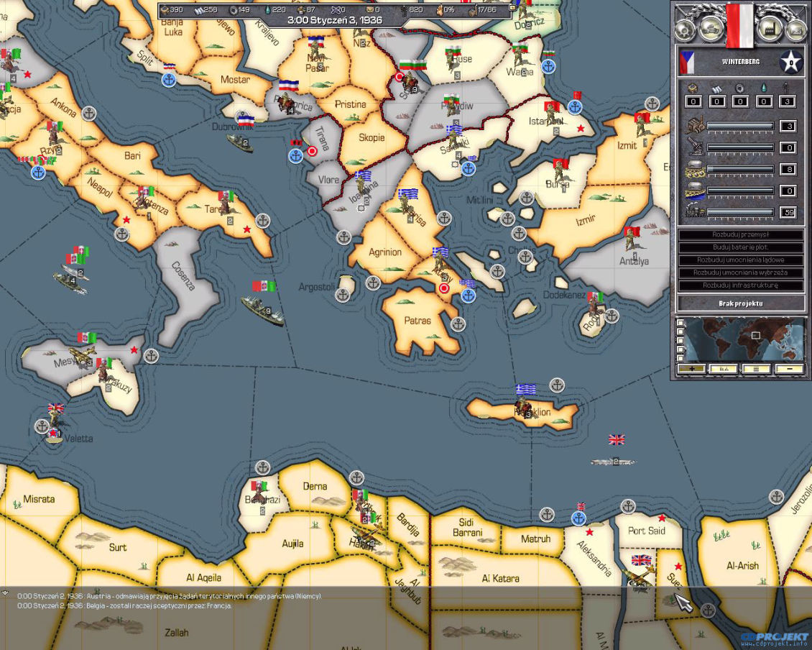Select the Patras province on the map

point(417,321)
